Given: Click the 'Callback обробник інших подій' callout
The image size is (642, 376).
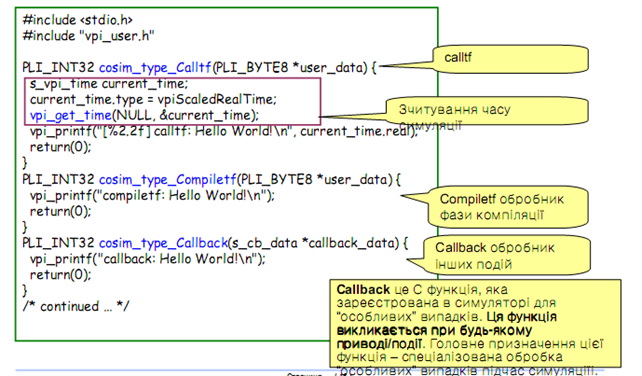Looking at the screenshot, I should tap(506, 255).
